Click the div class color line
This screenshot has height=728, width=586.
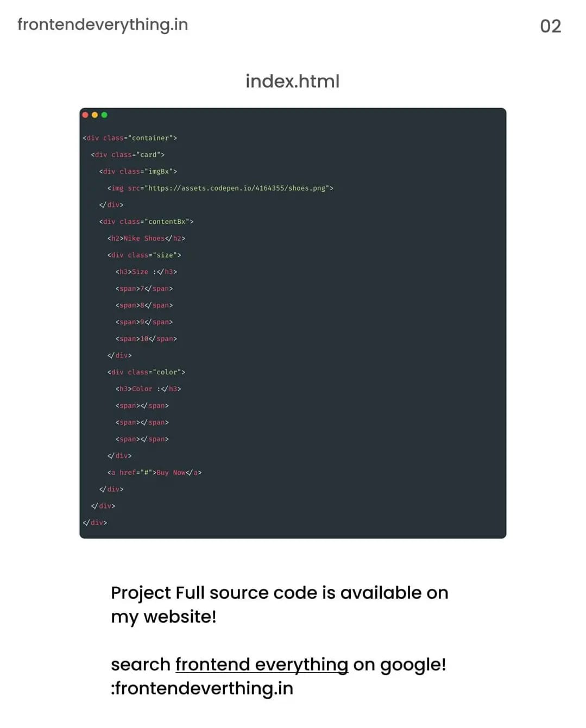[x=146, y=372]
